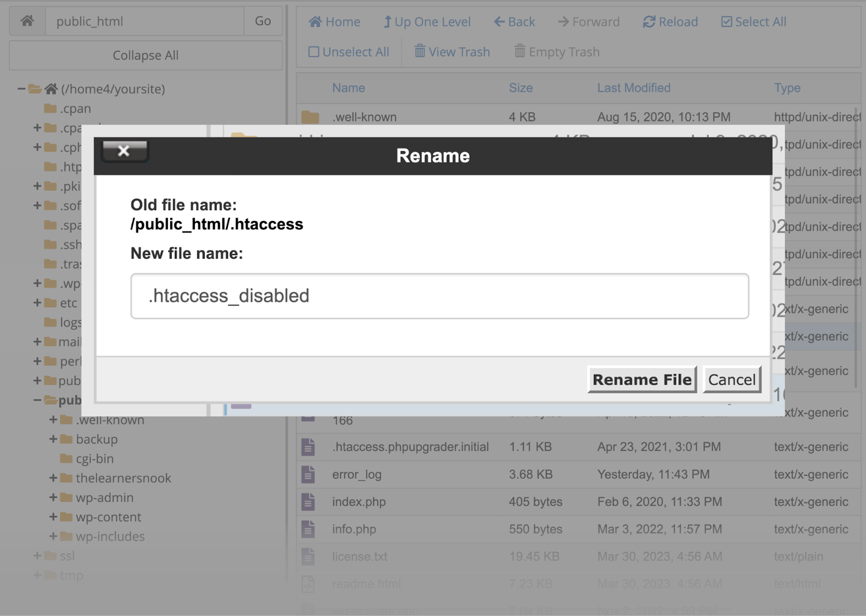Expand the backup folder
This screenshot has height=616, width=866.
(x=53, y=439)
